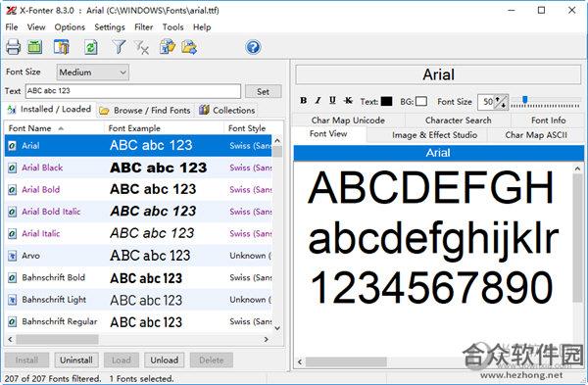The image size is (588, 385).
Task: Click the Filter funnel icon
Action: [x=119, y=47]
